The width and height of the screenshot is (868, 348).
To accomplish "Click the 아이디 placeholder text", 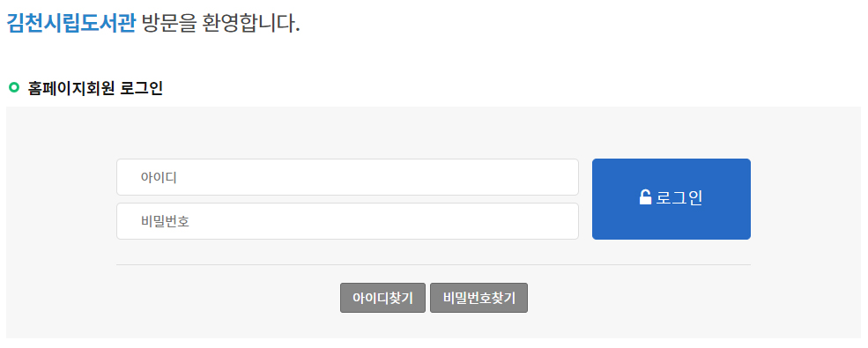I will click(159, 178).
